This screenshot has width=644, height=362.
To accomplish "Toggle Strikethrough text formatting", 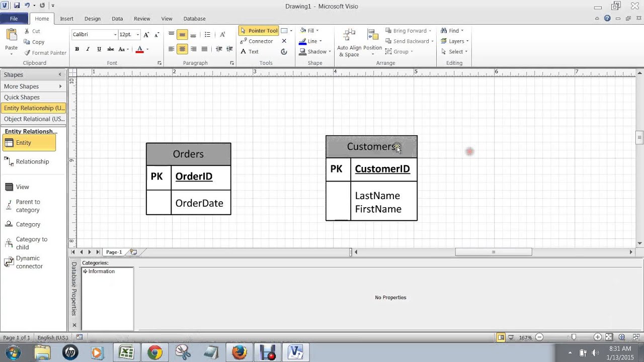I will 110,49.
